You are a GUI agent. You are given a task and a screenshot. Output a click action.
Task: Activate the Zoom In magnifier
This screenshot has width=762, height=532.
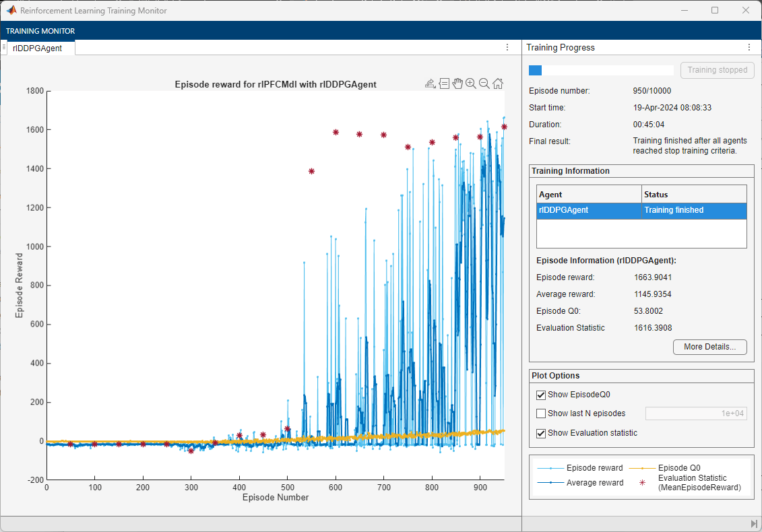tap(471, 84)
